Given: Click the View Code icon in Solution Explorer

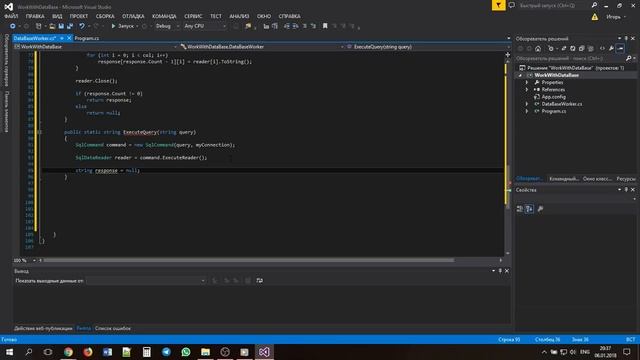Looking at the screenshot, I should [602, 49].
